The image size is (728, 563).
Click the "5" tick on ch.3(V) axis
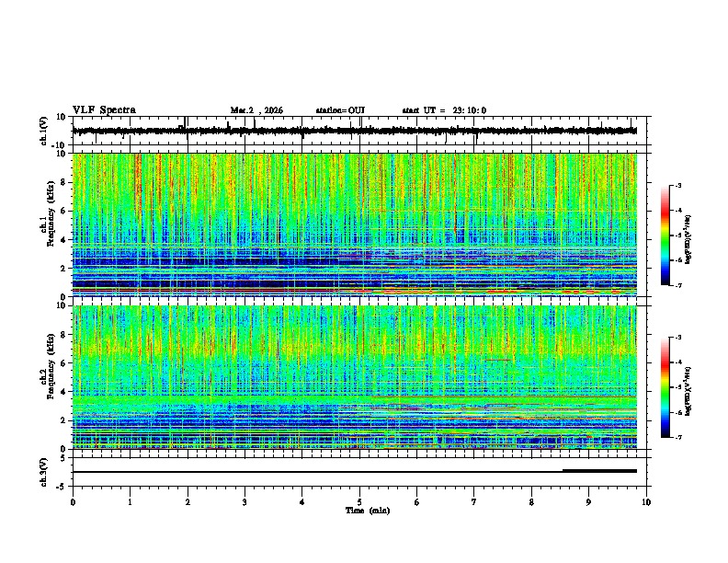pos(63,457)
